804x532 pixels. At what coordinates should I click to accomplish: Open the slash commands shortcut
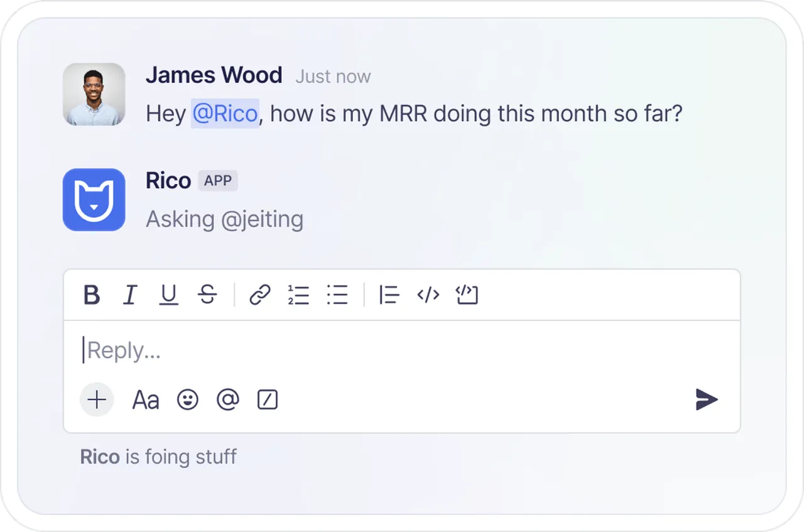tap(268, 399)
